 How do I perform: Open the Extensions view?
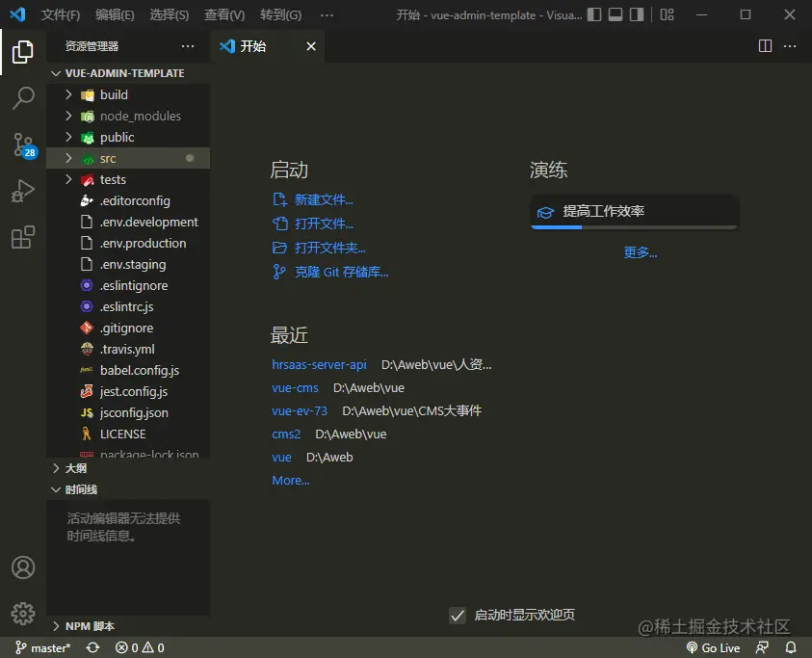(x=23, y=237)
